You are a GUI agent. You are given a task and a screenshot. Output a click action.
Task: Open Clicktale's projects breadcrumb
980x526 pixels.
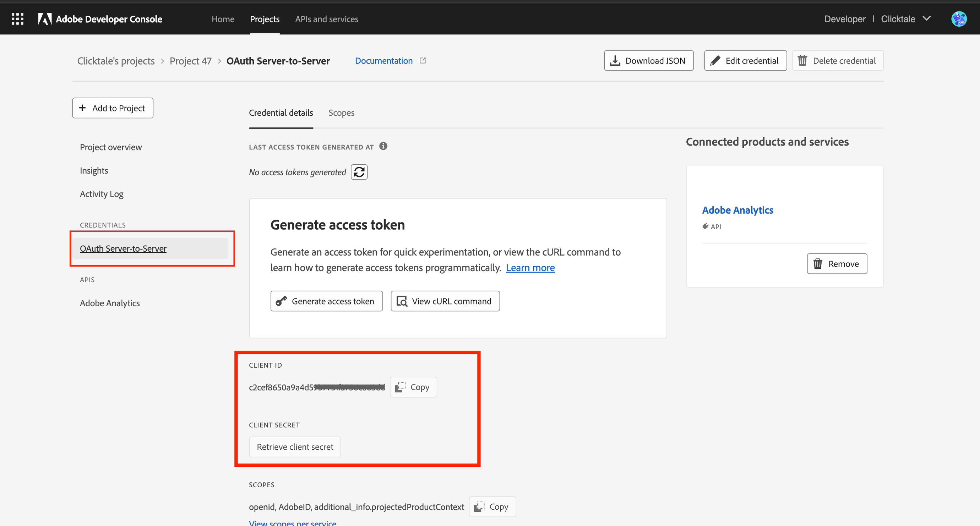click(x=116, y=61)
